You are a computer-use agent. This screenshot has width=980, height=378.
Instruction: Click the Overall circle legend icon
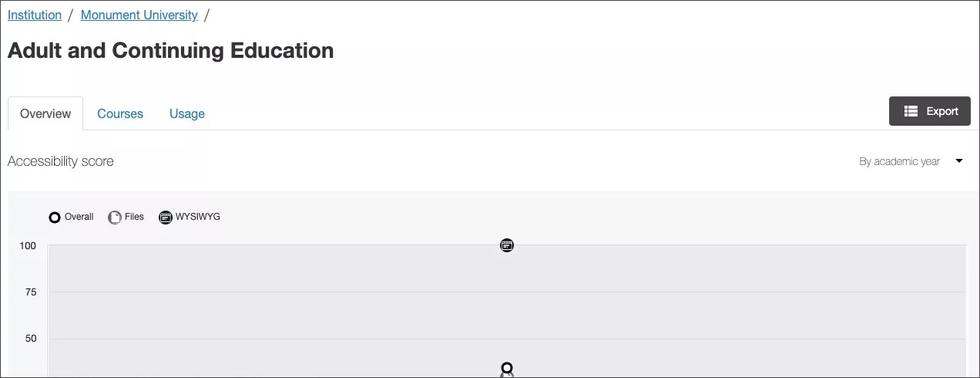click(55, 218)
